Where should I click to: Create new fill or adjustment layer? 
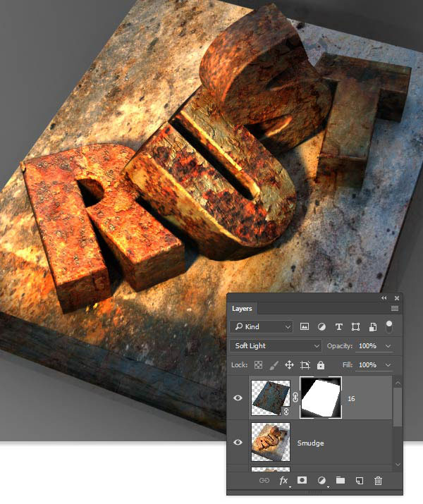pyautogui.click(x=321, y=481)
